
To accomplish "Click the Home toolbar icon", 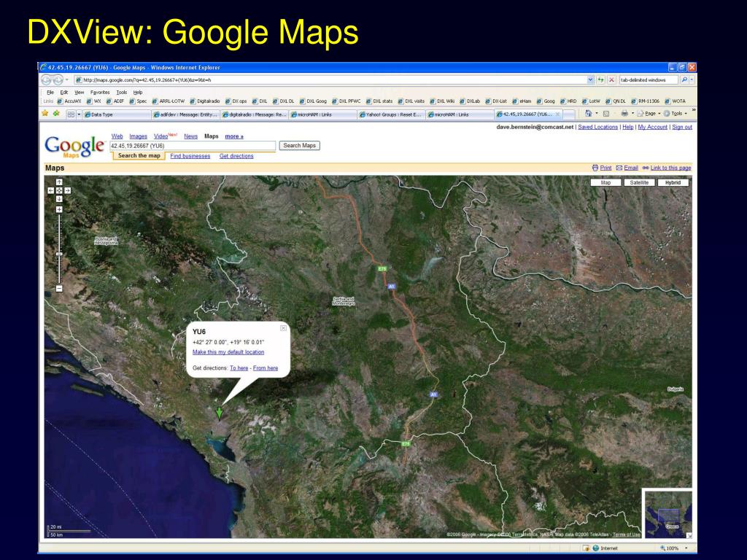I will [589, 113].
